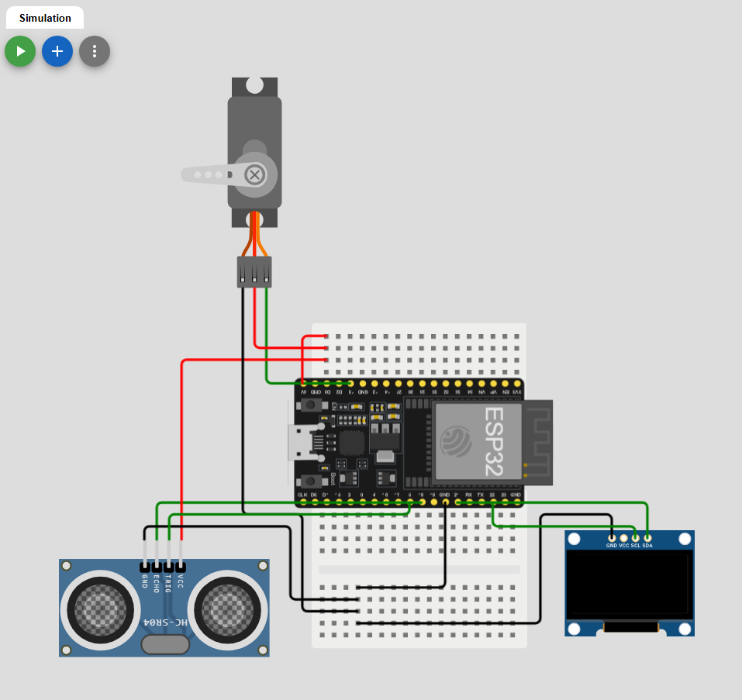Select the HC-SR04 TRIG pin

click(169, 566)
